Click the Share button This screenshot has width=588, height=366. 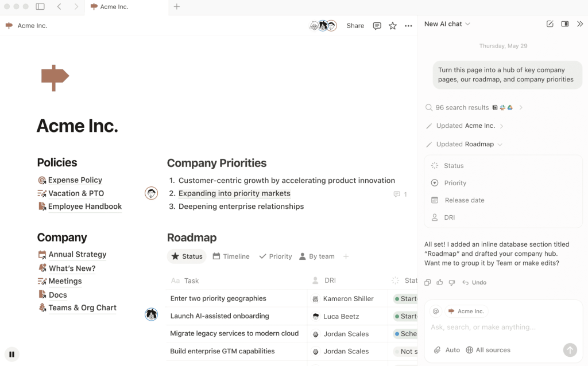355,26
